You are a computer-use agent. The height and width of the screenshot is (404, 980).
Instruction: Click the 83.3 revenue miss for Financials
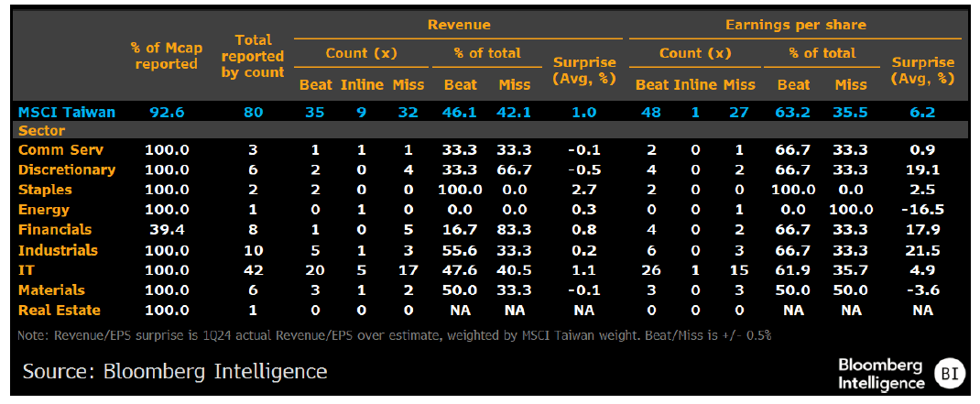coord(515,230)
